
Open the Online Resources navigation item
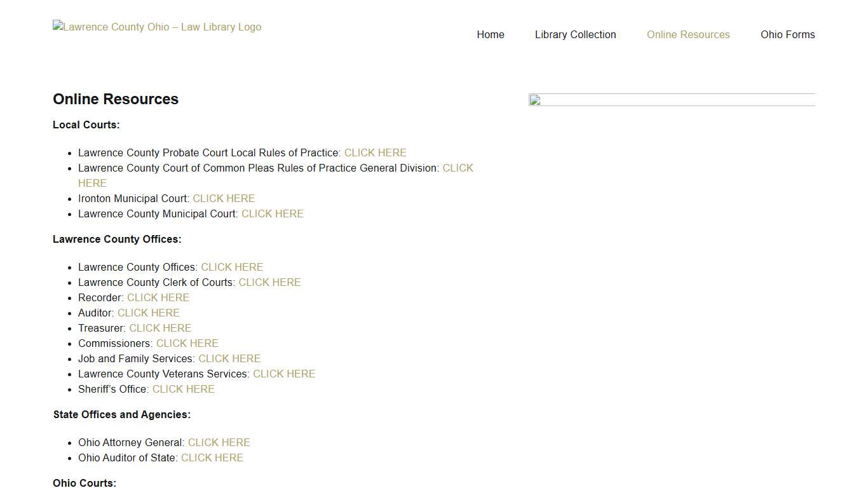click(x=688, y=34)
